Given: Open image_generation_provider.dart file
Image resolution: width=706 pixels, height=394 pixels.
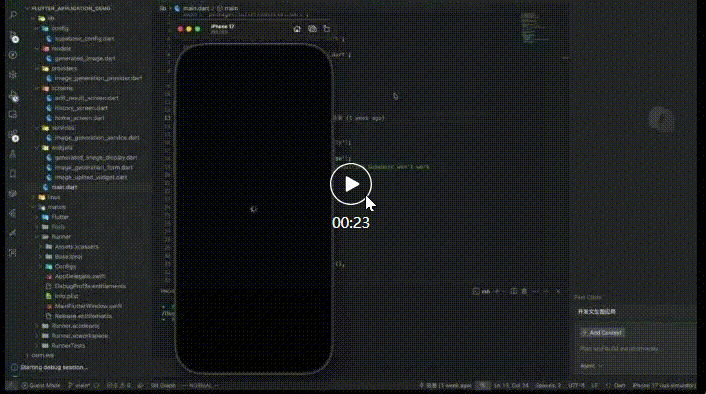Looking at the screenshot, I should (x=98, y=78).
